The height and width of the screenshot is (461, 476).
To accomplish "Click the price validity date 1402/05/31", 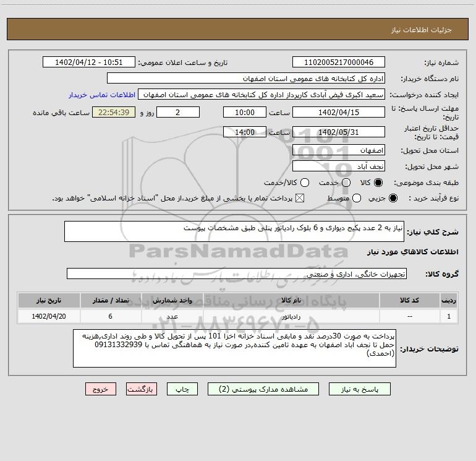I will pyautogui.click(x=339, y=132).
